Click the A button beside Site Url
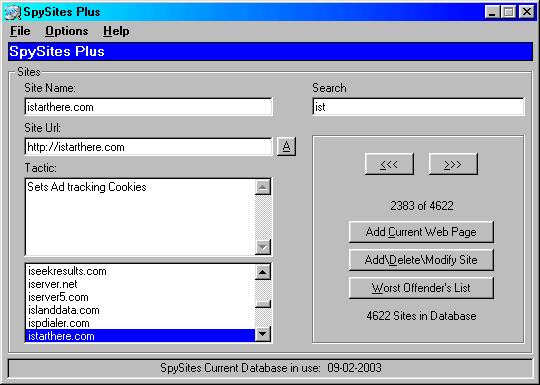 click(287, 147)
